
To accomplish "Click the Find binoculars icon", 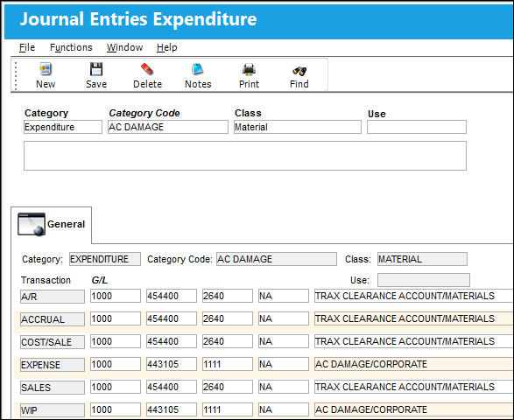I will point(299,70).
